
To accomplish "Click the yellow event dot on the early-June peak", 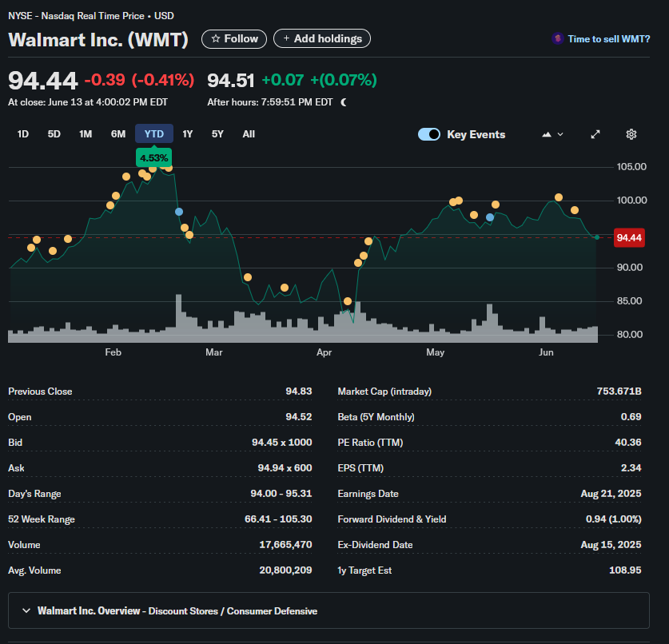I will 559,197.
